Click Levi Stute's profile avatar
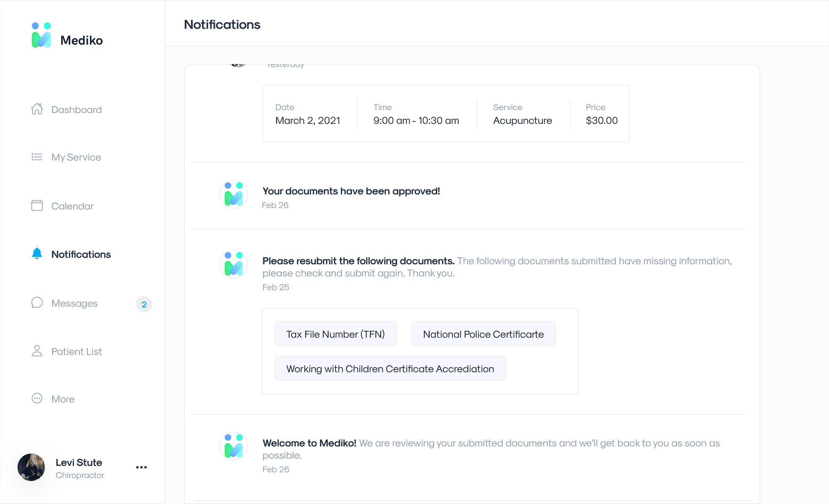The image size is (829, 504). (31, 467)
